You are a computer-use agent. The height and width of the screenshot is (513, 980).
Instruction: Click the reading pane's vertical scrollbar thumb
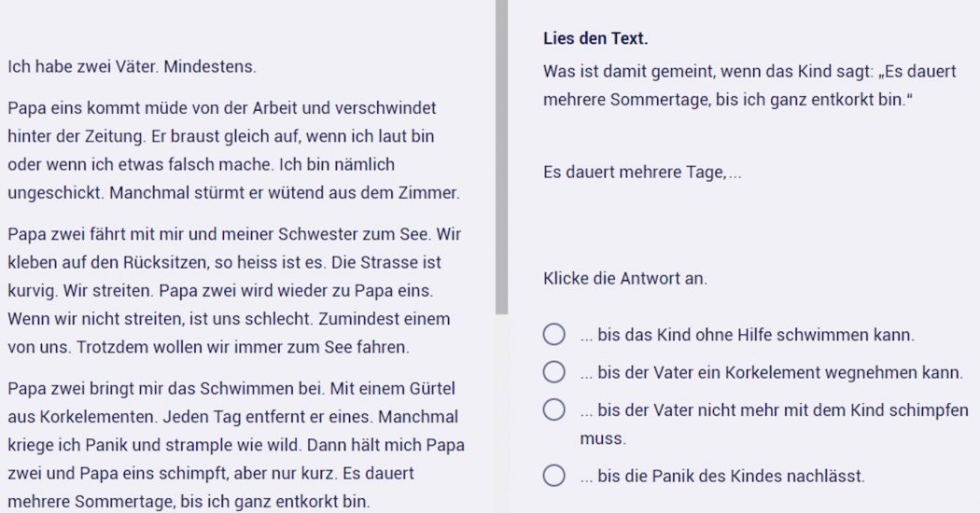[x=501, y=159]
